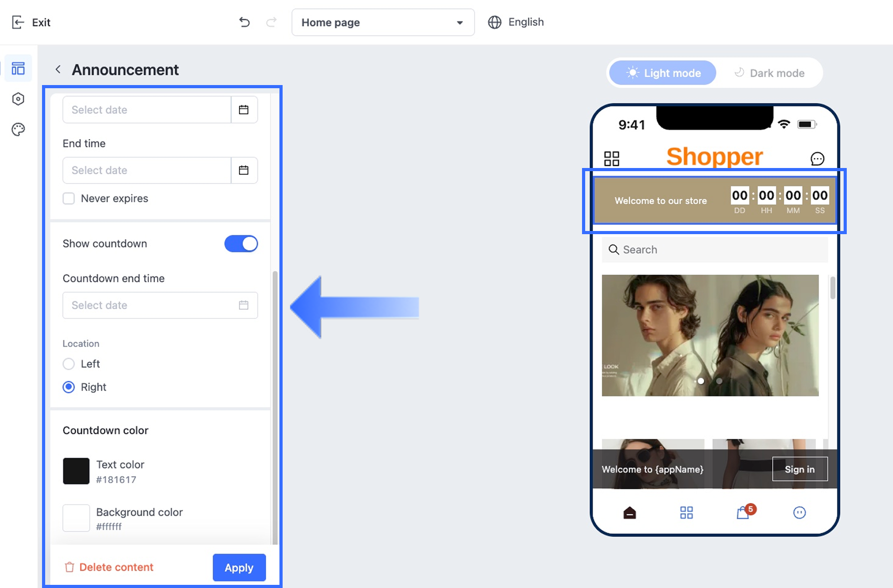The image size is (893, 588).
Task: Open calendar for the first date field
Action: (244, 110)
